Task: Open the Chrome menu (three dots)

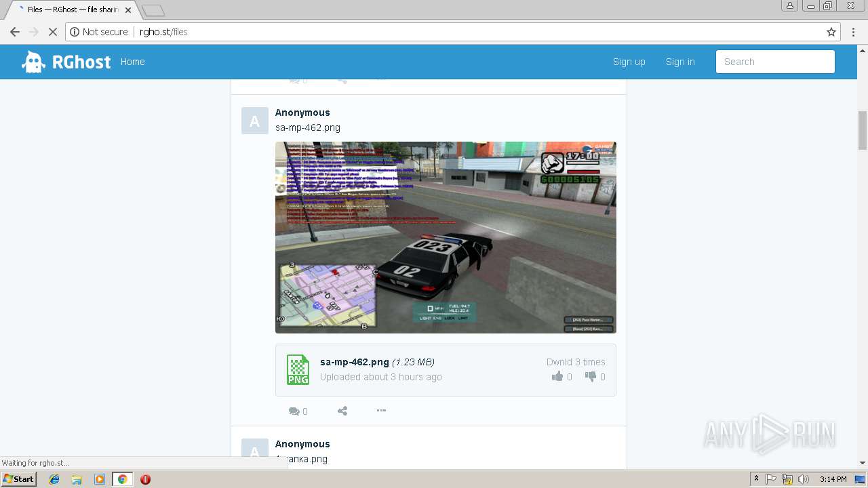Action: tap(853, 32)
